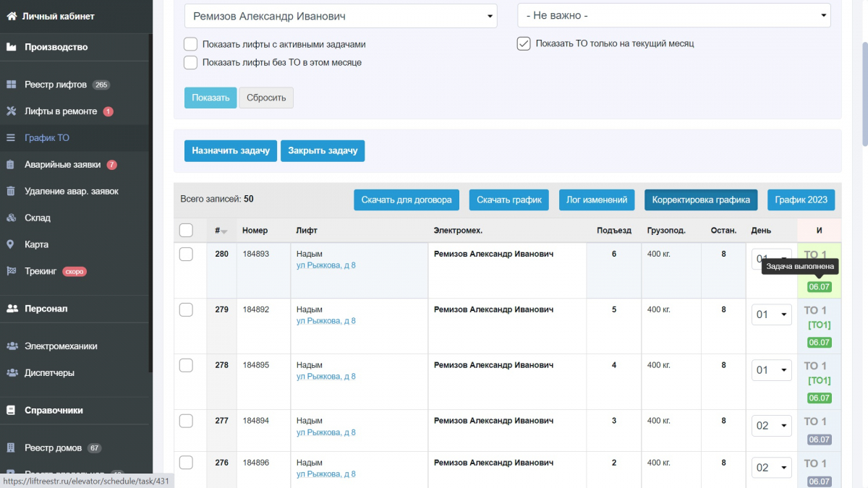The height and width of the screenshot is (488, 868).
Task: Tick the checkbox for row 279
Action: (x=186, y=309)
